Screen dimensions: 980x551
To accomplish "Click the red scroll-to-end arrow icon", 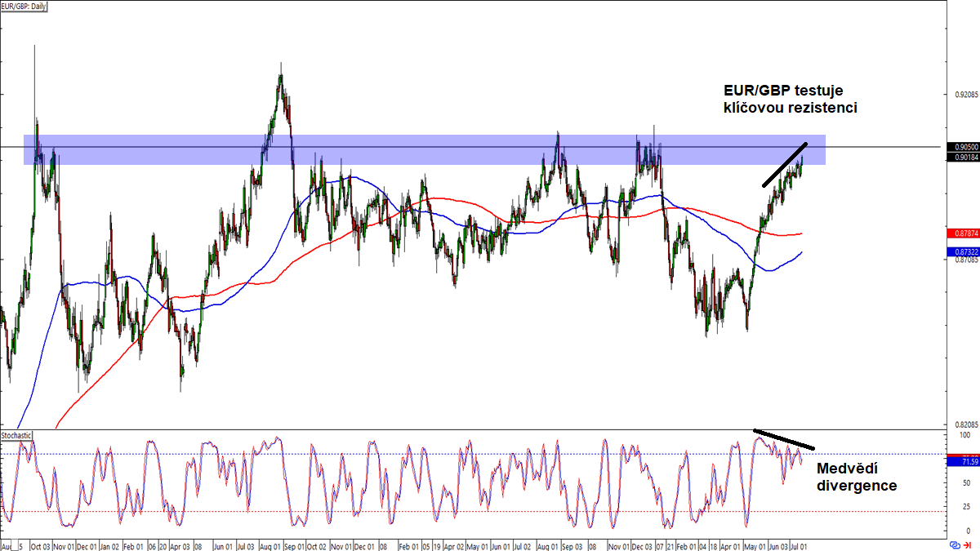I will (967, 545).
